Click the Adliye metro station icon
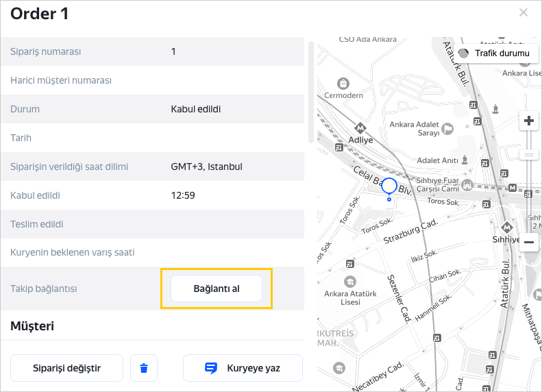 pos(360,127)
